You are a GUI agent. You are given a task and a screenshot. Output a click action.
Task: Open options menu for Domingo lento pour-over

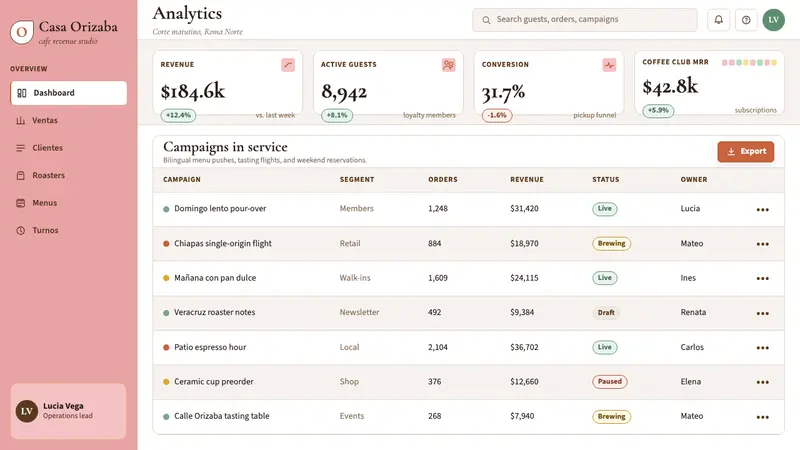point(763,209)
